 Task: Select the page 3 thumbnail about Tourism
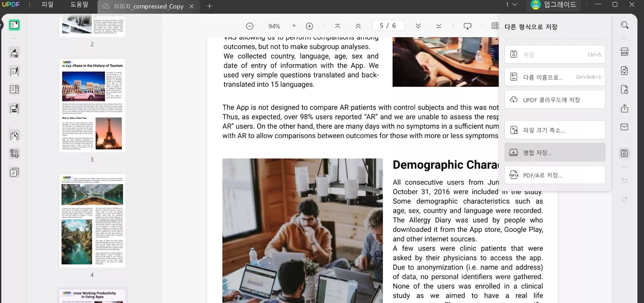[92, 106]
